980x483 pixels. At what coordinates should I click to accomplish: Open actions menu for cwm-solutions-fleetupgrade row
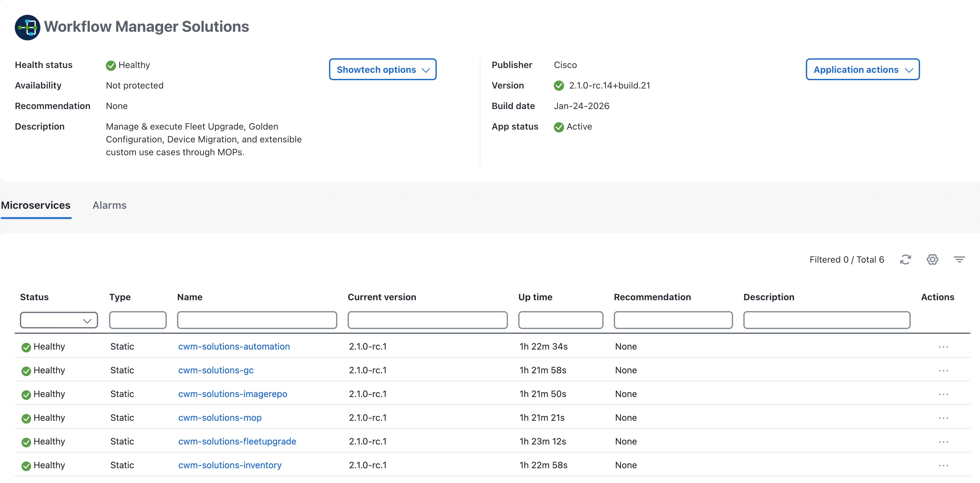pyautogui.click(x=943, y=442)
